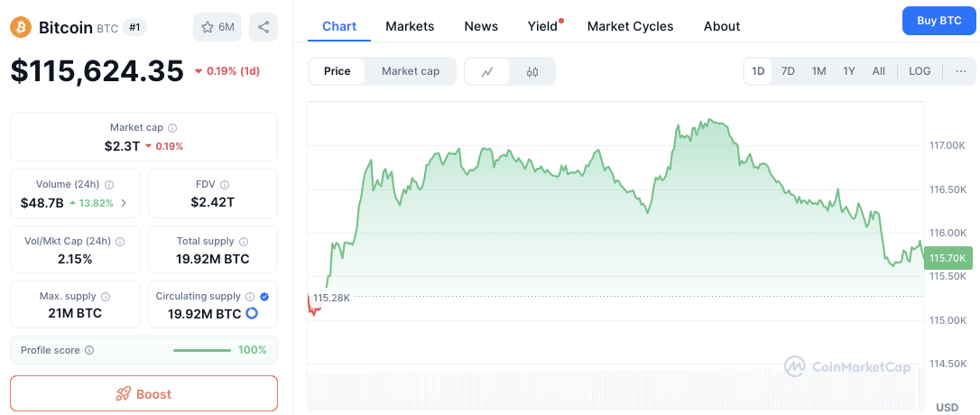Click the info icon beside Volume (24h)

click(109, 184)
